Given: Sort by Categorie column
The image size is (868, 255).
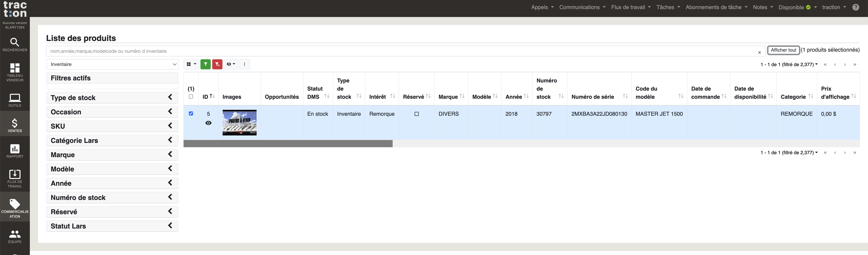Looking at the screenshot, I should point(811,96).
